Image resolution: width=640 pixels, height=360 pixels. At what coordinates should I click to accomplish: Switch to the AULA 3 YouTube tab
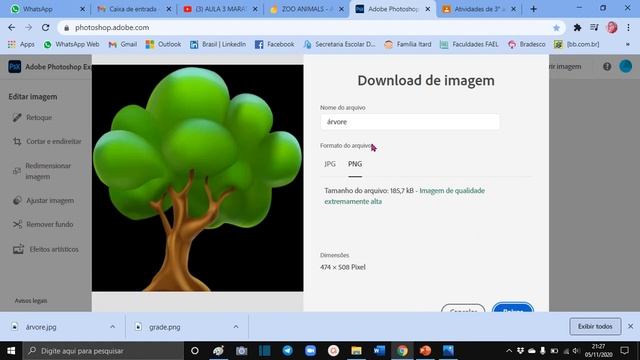220,9
